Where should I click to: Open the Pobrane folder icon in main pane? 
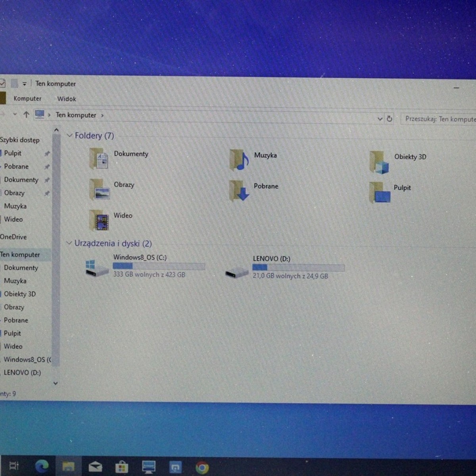(239, 190)
